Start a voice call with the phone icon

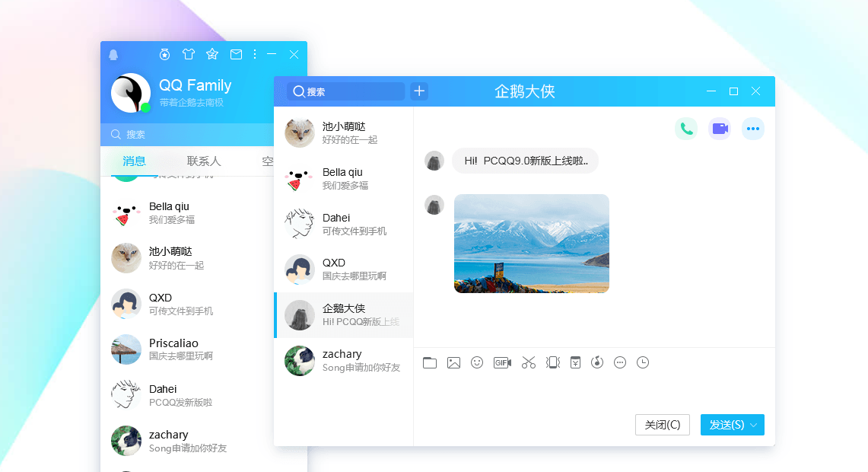tap(686, 129)
